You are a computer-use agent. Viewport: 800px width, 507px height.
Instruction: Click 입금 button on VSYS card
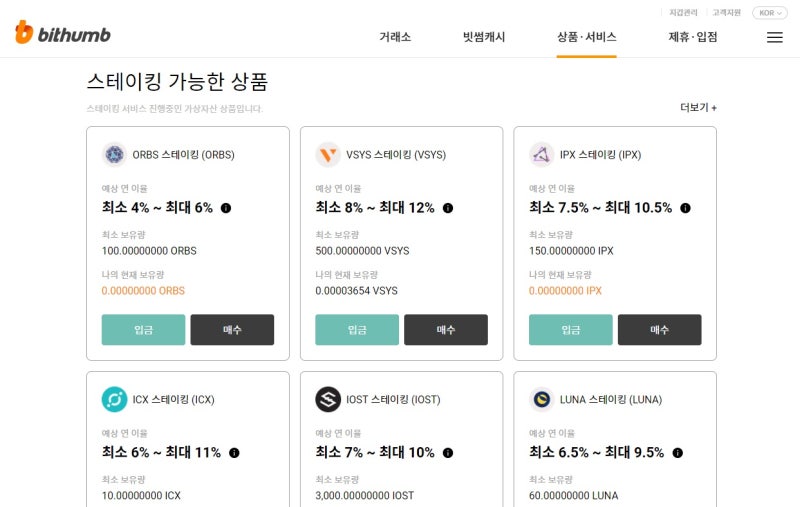(357, 329)
